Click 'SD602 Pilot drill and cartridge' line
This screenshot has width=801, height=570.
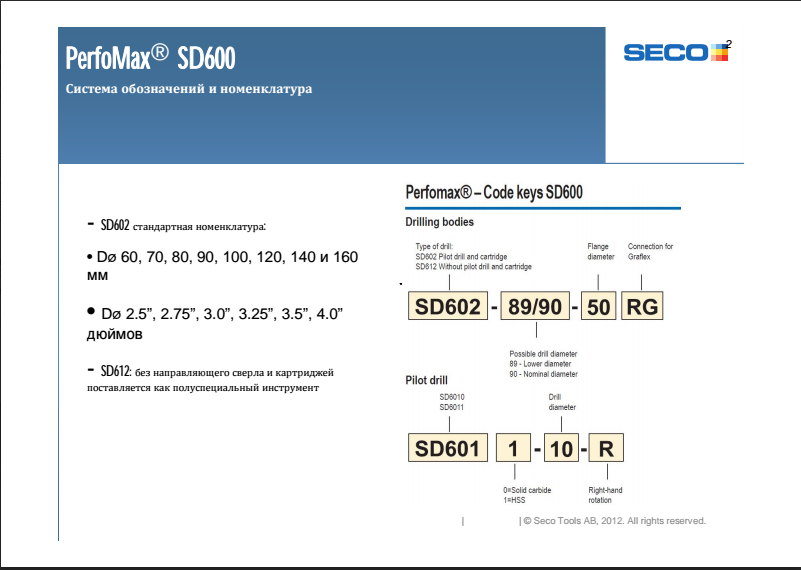[461, 256]
